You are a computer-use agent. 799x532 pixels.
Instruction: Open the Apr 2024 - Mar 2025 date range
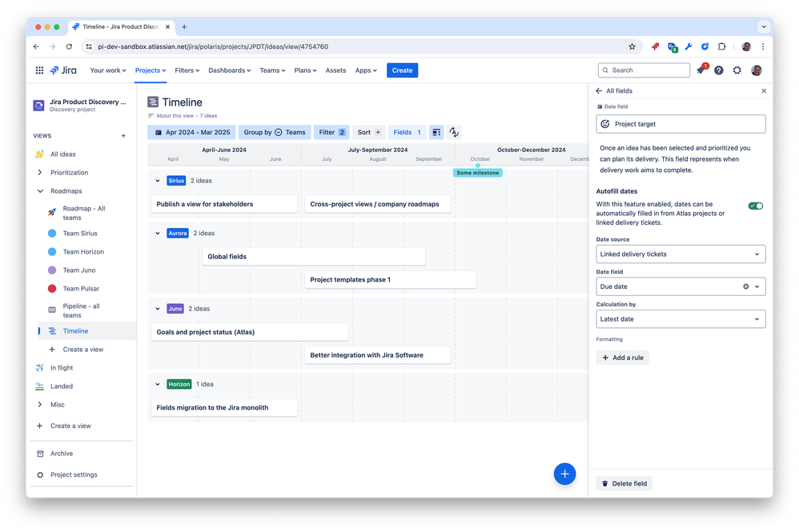(191, 132)
